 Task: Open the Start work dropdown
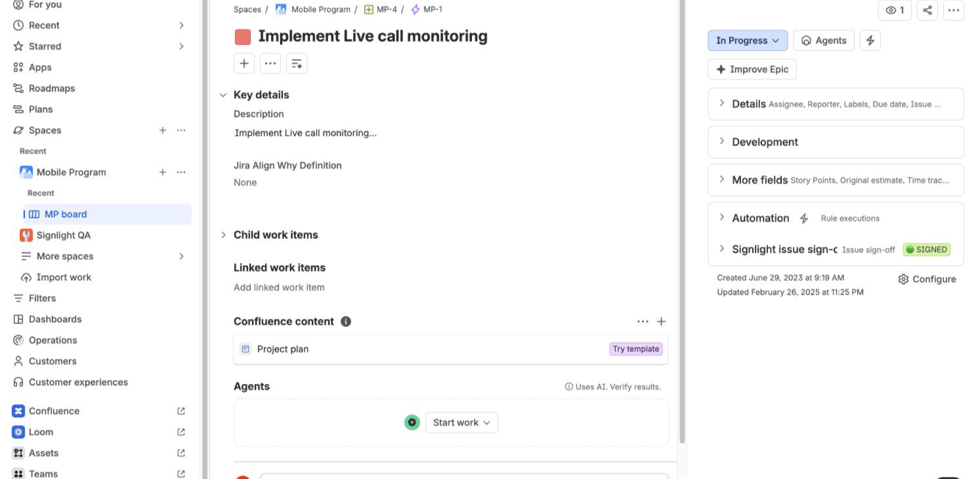pos(462,423)
